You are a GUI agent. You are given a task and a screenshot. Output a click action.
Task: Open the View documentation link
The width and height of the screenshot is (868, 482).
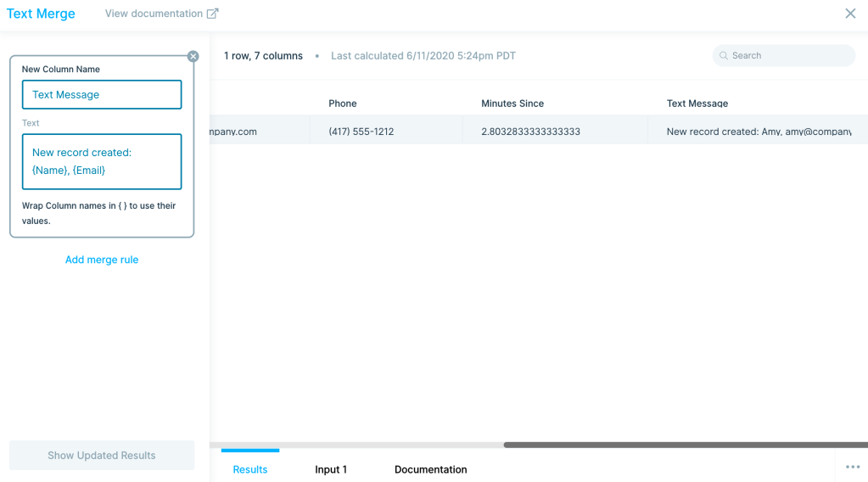tap(154, 14)
